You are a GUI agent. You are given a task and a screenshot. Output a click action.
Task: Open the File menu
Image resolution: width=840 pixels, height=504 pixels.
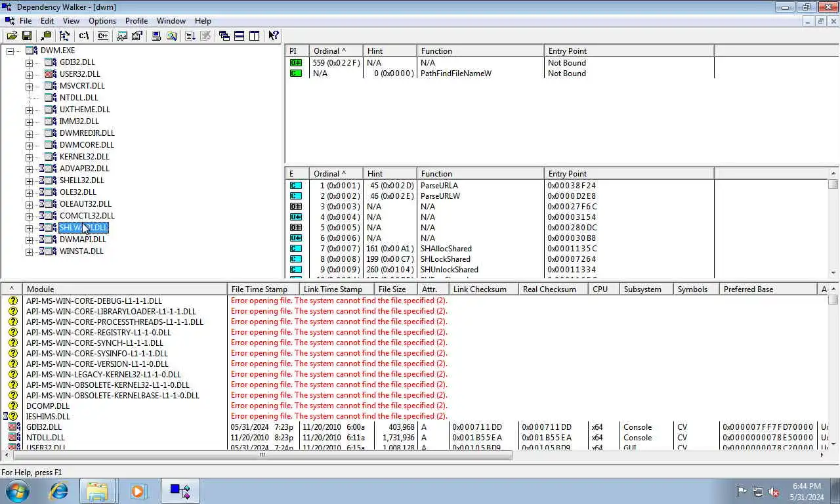[26, 21]
